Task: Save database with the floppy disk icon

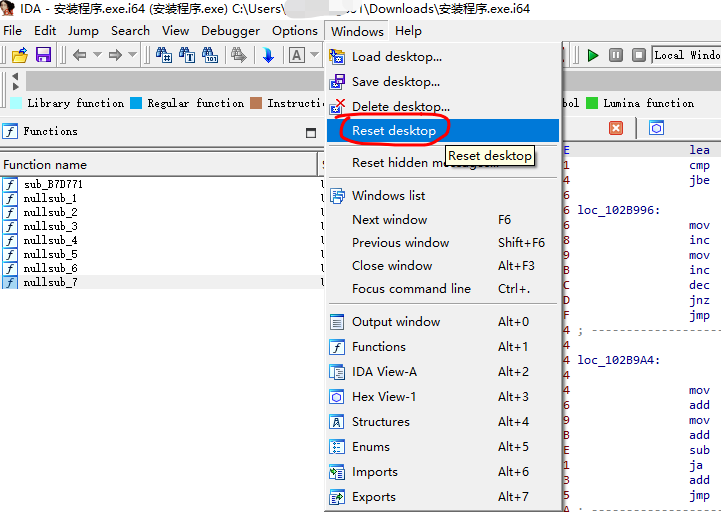Action: pyautogui.click(x=43, y=55)
